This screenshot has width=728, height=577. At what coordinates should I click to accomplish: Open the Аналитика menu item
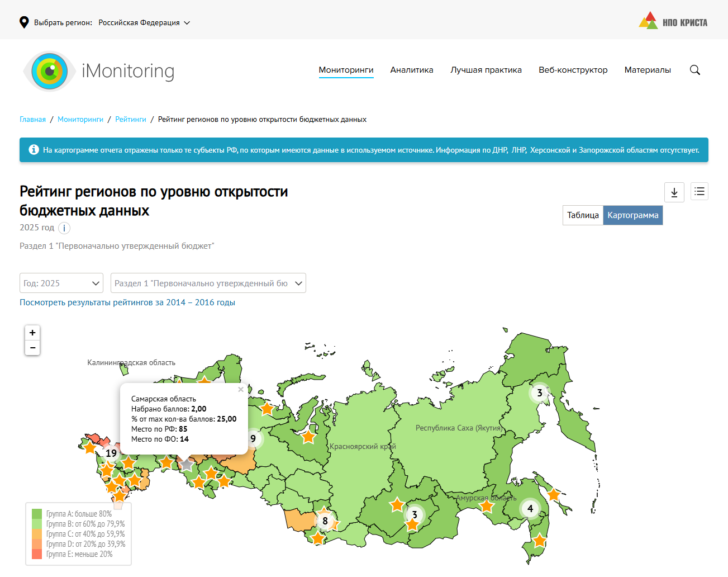pos(412,70)
